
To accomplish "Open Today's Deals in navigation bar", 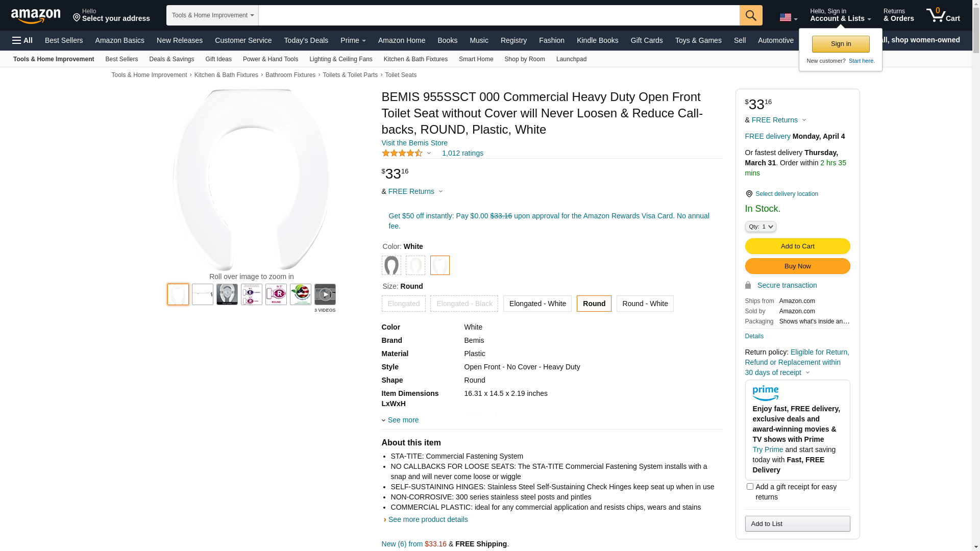I will (306, 40).
